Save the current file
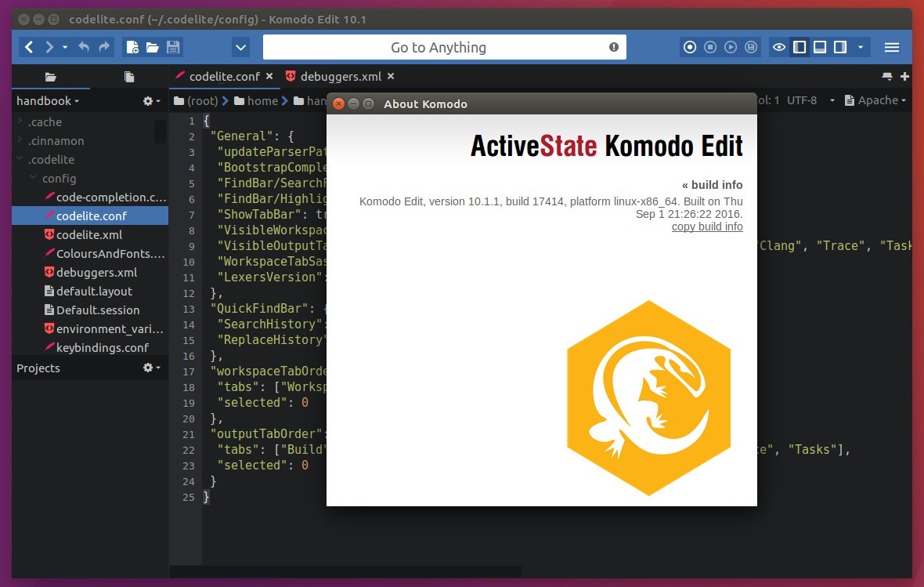Image resolution: width=924 pixels, height=587 pixels. [172, 47]
